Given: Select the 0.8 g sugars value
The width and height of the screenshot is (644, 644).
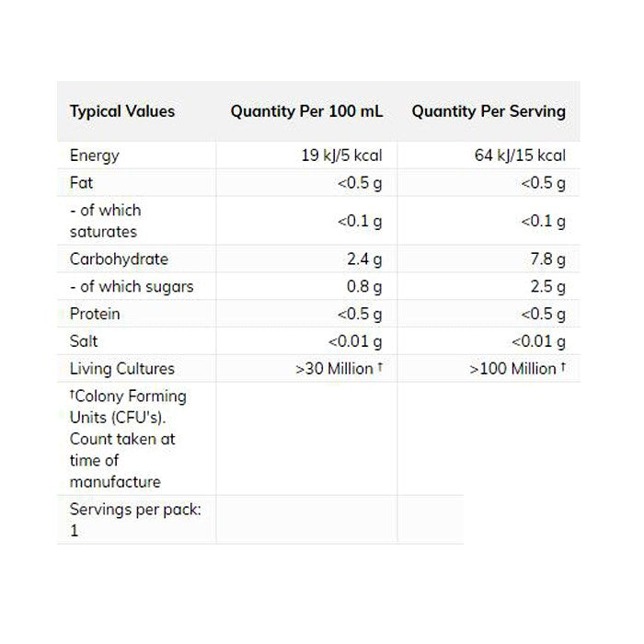Looking at the screenshot, I should click(363, 286).
